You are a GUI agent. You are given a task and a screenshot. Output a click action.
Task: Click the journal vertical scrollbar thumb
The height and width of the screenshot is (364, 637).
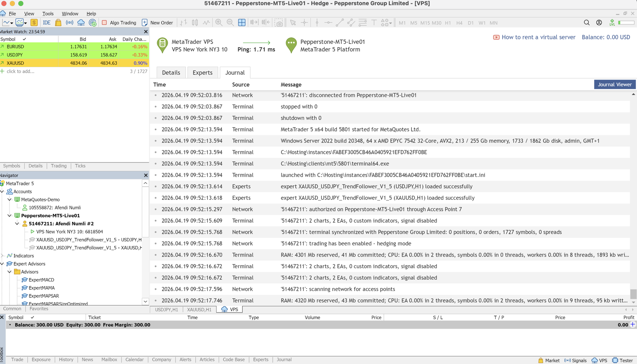[633, 294]
